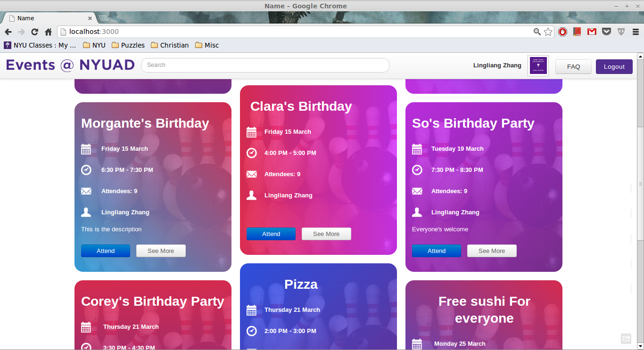Viewport: 644px width, 350px height.
Task: Click the bookmark star in address bar
Action: click(548, 32)
